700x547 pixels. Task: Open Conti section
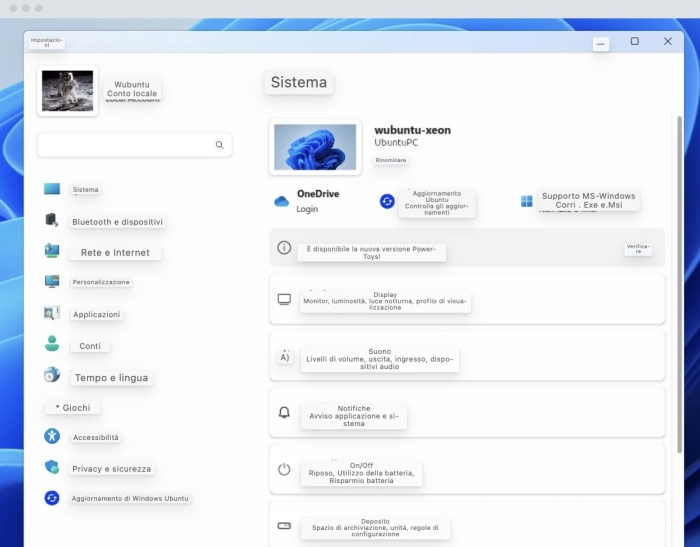pyautogui.click(x=90, y=346)
